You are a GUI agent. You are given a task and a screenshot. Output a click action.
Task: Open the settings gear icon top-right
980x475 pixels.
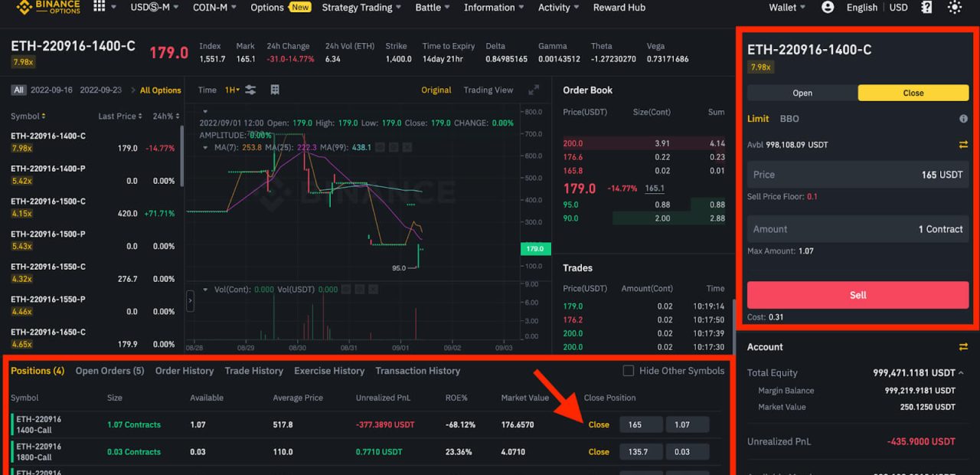955,7
